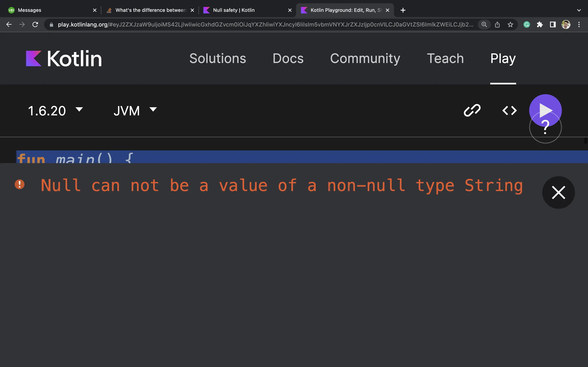Click the Run button to execute code

545,110
